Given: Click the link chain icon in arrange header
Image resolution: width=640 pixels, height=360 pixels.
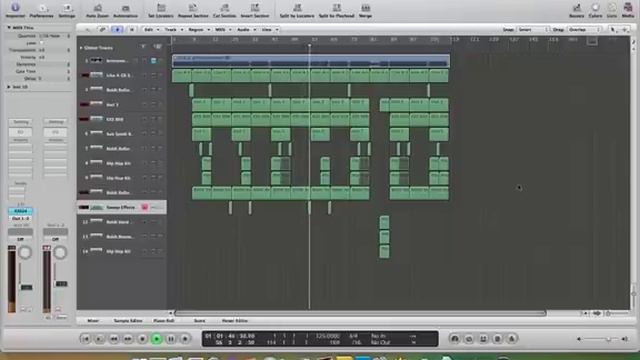Looking at the screenshot, I should coord(102,29).
